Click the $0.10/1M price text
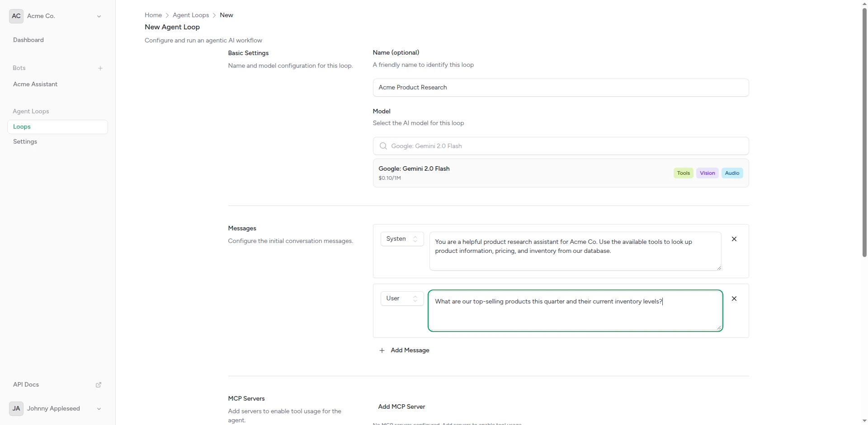The image size is (868, 425). click(x=390, y=178)
